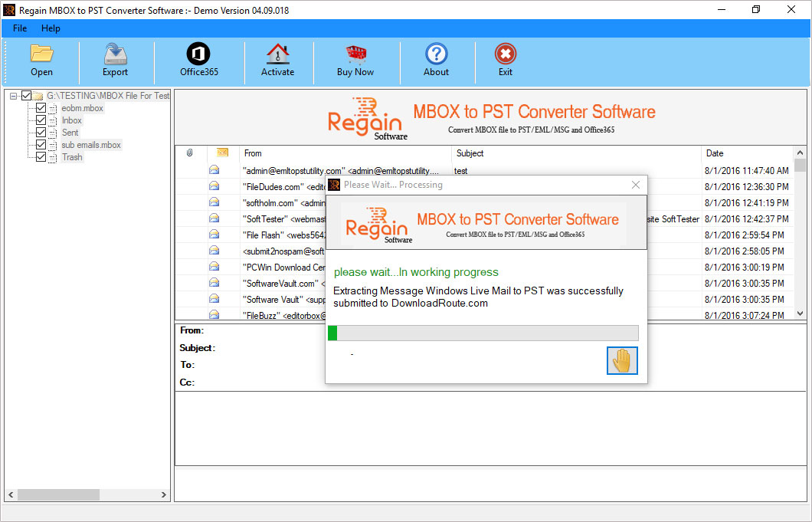Click envelope icon of softholm.com row
The width and height of the screenshot is (812, 522).
point(214,202)
